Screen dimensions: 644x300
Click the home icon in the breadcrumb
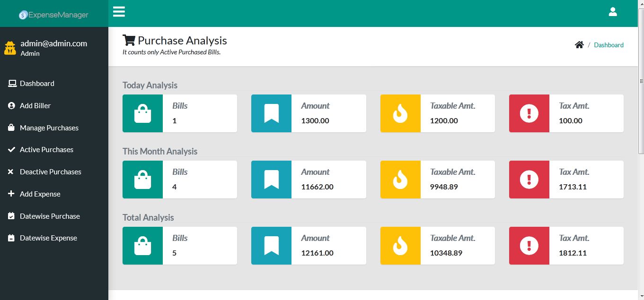click(579, 44)
